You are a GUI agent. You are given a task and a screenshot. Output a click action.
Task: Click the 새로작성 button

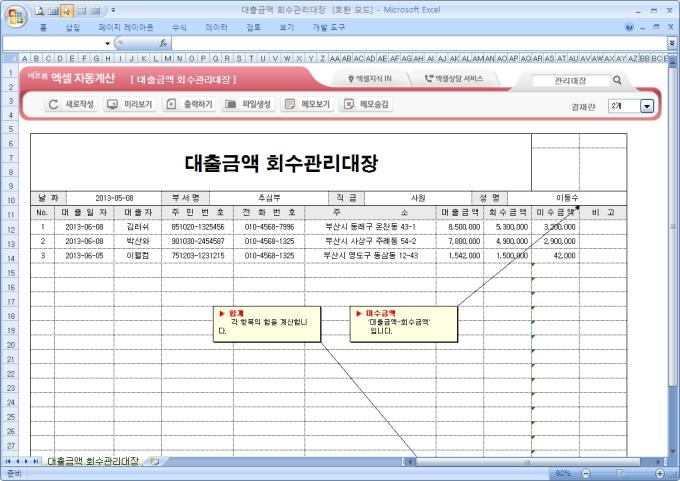[x=71, y=104]
